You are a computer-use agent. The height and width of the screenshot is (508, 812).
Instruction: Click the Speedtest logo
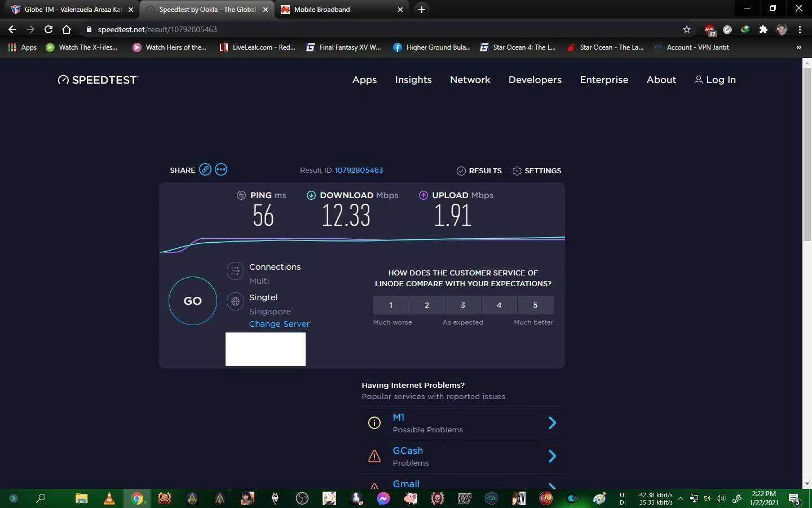point(98,80)
